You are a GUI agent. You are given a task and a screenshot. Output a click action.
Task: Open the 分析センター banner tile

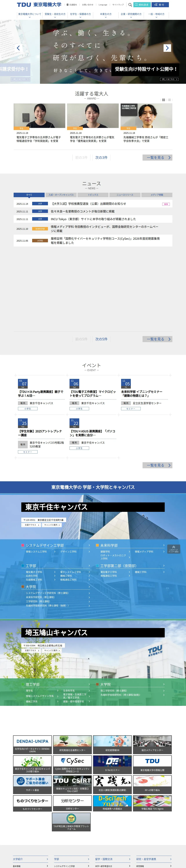(72, 803)
